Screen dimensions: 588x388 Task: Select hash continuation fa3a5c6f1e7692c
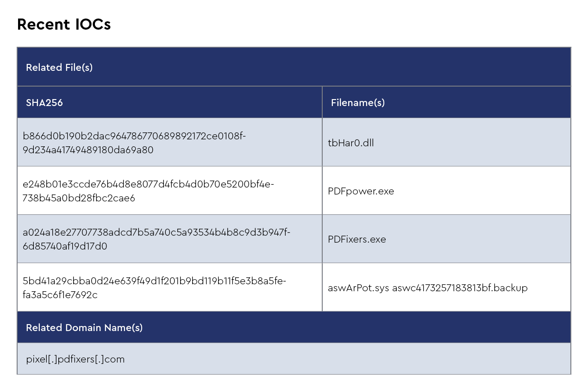point(60,294)
